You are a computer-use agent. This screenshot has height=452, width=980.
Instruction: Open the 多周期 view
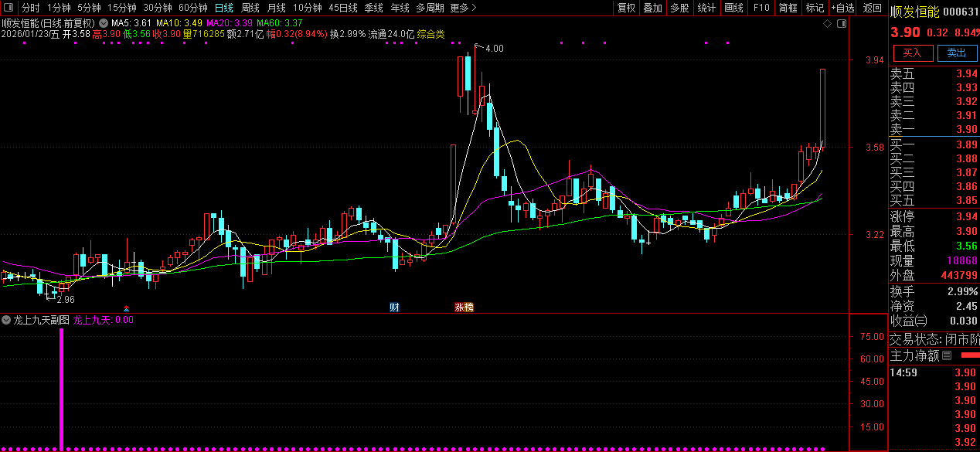(430, 8)
